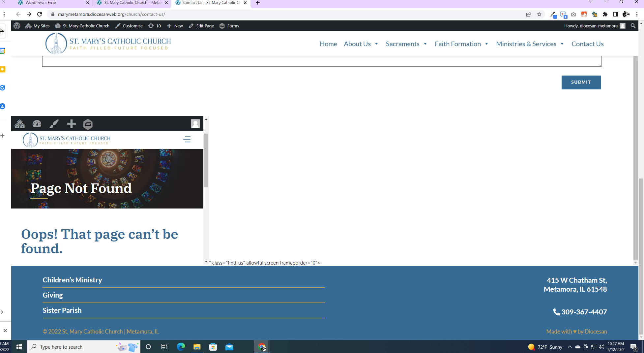
Task: Click the embedded frame vertical scrollbar
Action: [206, 160]
